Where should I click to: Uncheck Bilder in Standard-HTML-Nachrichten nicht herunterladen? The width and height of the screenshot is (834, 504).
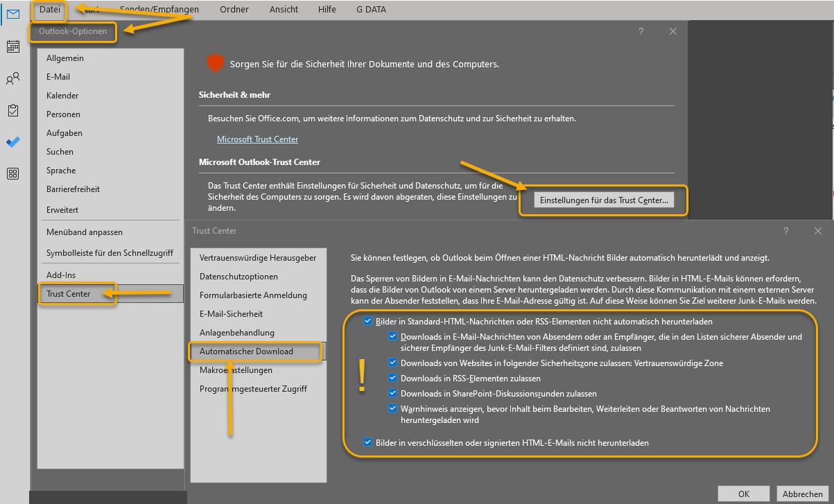pyautogui.click(x=368, y=322)
